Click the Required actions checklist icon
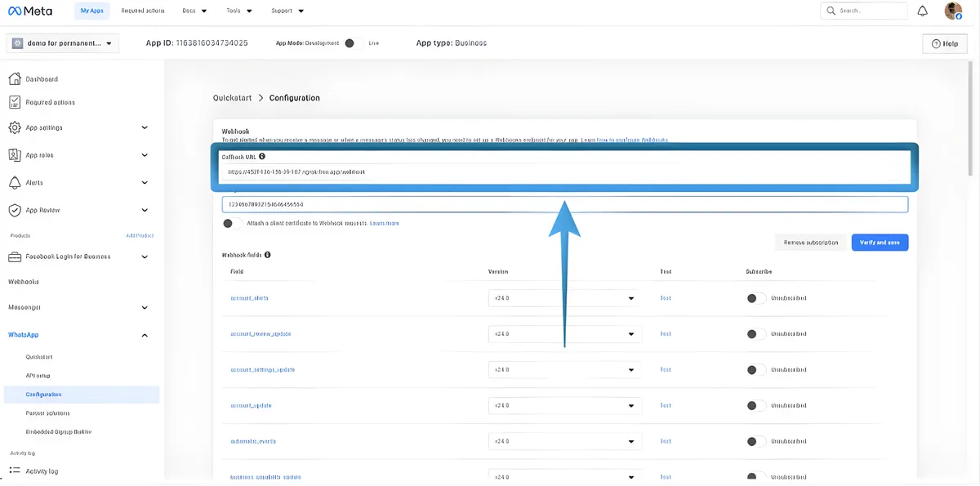This screenshot has width=980, height=486. 14,102
